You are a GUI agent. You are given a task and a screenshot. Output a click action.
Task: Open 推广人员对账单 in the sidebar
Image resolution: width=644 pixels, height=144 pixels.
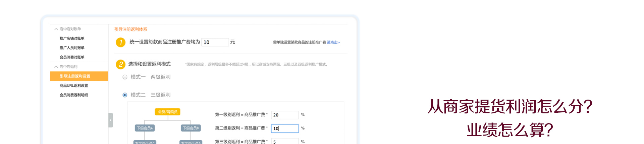(x=72, y=48)
